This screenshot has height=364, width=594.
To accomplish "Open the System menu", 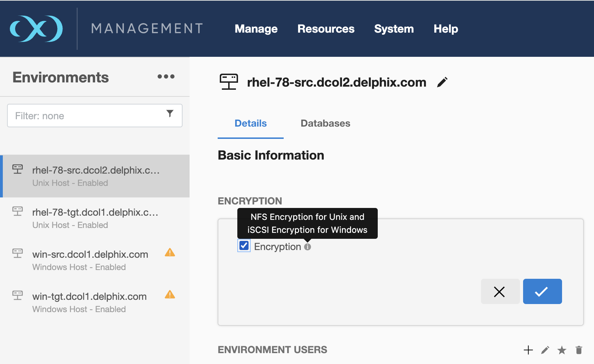I will 394,29.
